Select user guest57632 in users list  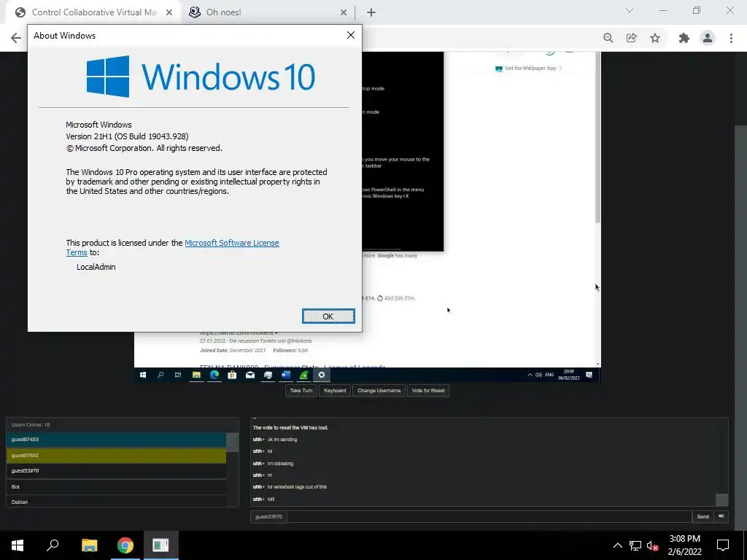click(x=116, y=455)
